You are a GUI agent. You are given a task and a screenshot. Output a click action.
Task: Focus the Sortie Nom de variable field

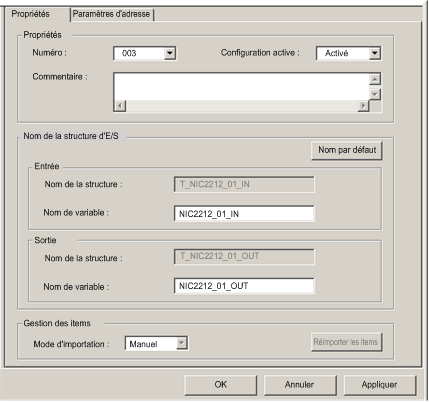coord(244,286)
